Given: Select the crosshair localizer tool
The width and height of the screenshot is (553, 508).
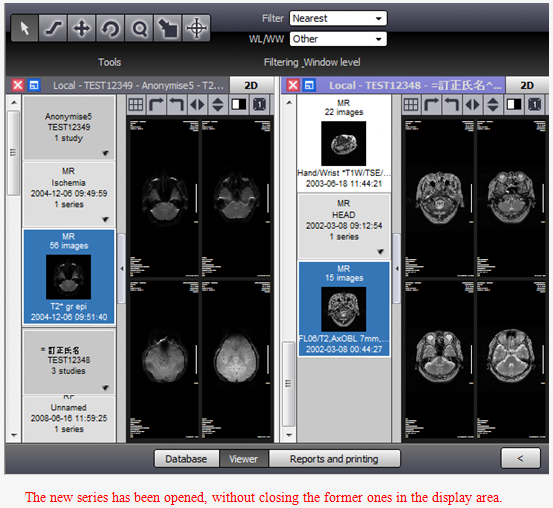Looking at the screenshot, I should click(x=196, y=28).
